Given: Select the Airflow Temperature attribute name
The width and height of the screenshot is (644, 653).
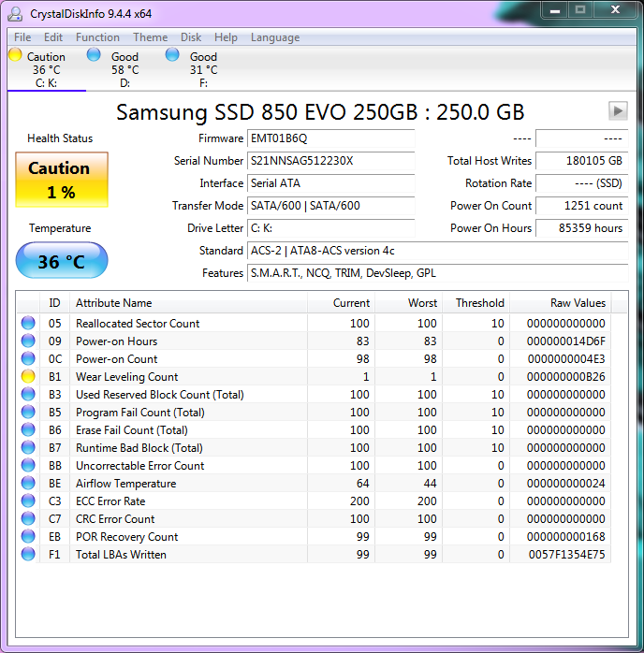Looking at the screenshot, I should [125, 483].
